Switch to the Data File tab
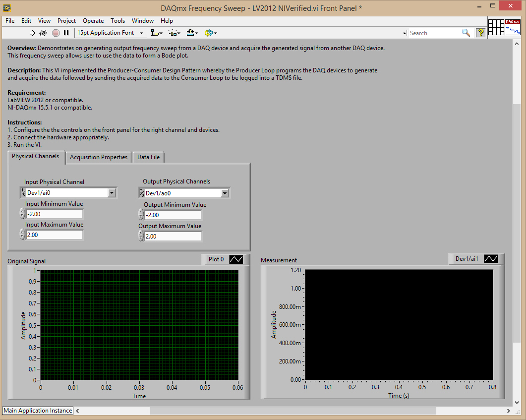Screen dimensions: 526x420 [x=148, y=157]
